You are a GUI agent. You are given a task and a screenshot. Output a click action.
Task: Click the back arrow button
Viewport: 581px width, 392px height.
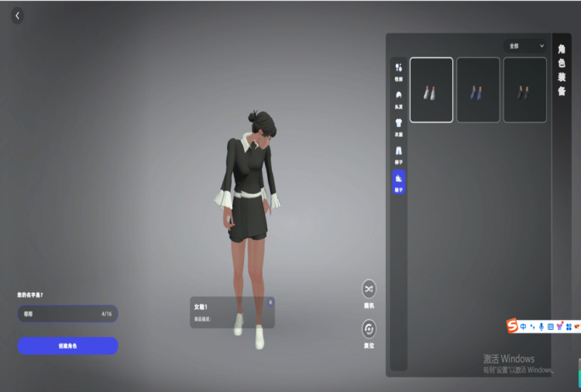[18, 15]
